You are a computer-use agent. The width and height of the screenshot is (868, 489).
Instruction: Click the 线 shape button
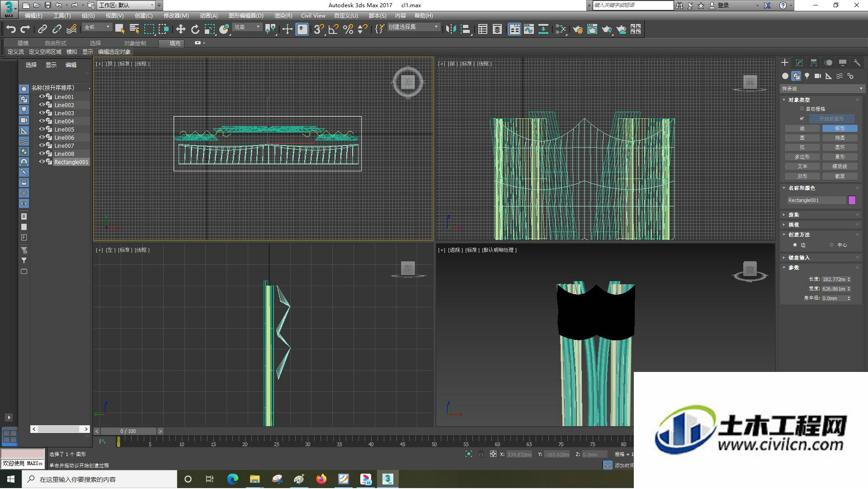point(802,129)
